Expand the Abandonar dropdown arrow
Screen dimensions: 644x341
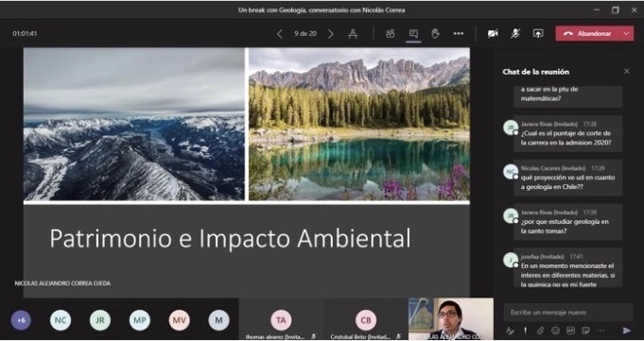click(627, 34)
